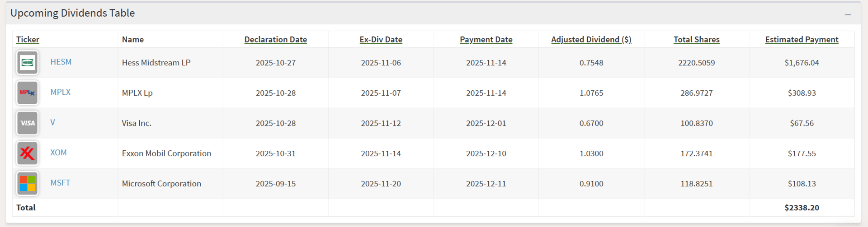Viewport: 868px width, 227px height.
Task: Collapse the Upcoming Dividends Table panel
Action: point(848,14)
